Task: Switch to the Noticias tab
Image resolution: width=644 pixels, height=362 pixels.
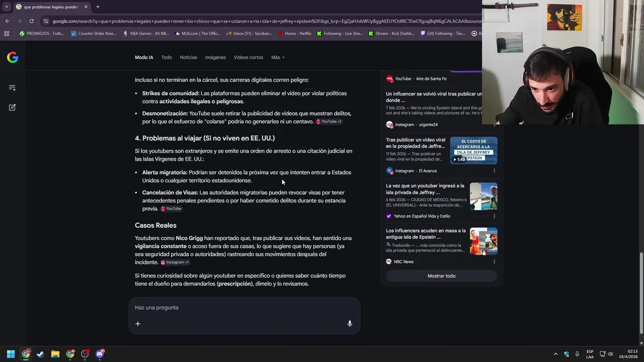Action: [x=189, y=57]
